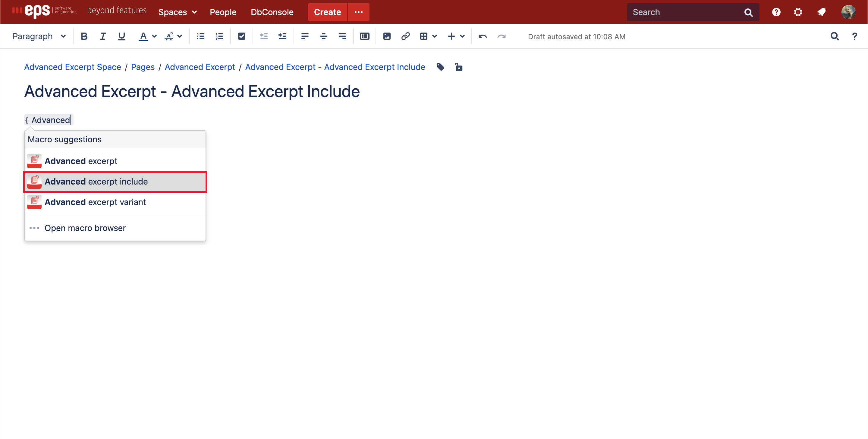The width and height of the screenshot is (868, 439).
Task: Center align the text
Action: [323, 36]
